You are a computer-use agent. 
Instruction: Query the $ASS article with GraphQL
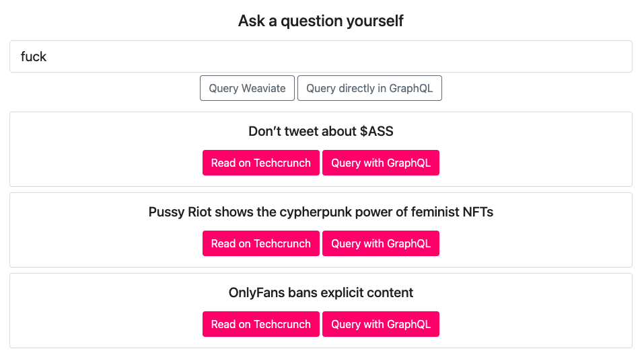(x=380, y=163)
